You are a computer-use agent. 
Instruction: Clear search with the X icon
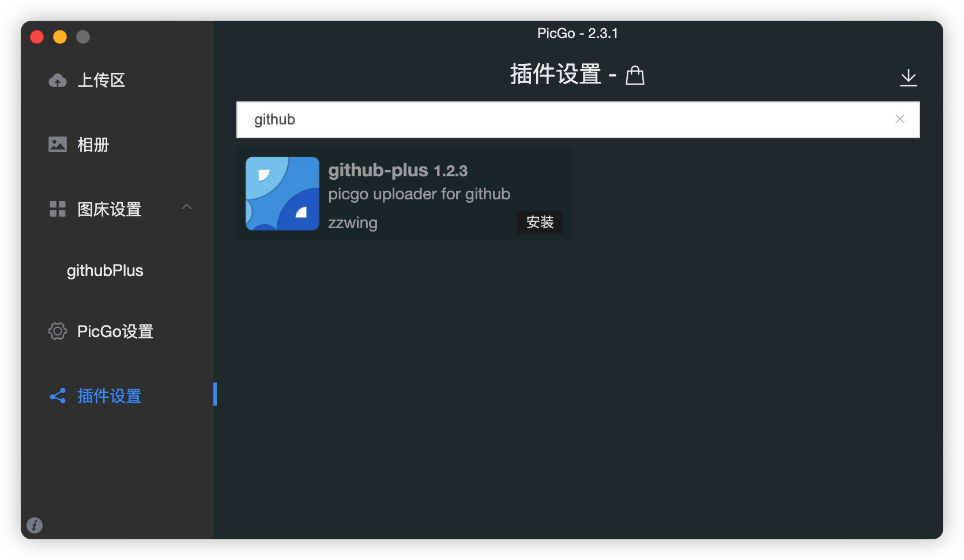coord(899,119)
